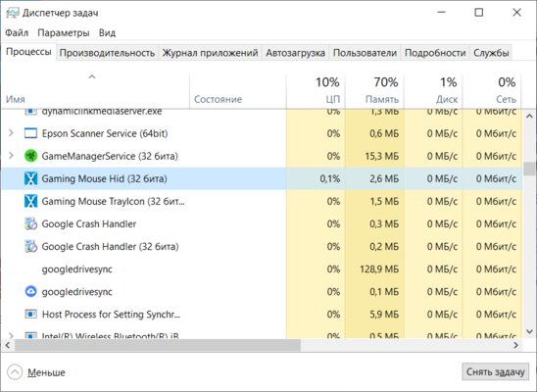Viewport: 537px width, 392px height.
Task: Expand the GameManagerService process group
Action: [11, 156]
